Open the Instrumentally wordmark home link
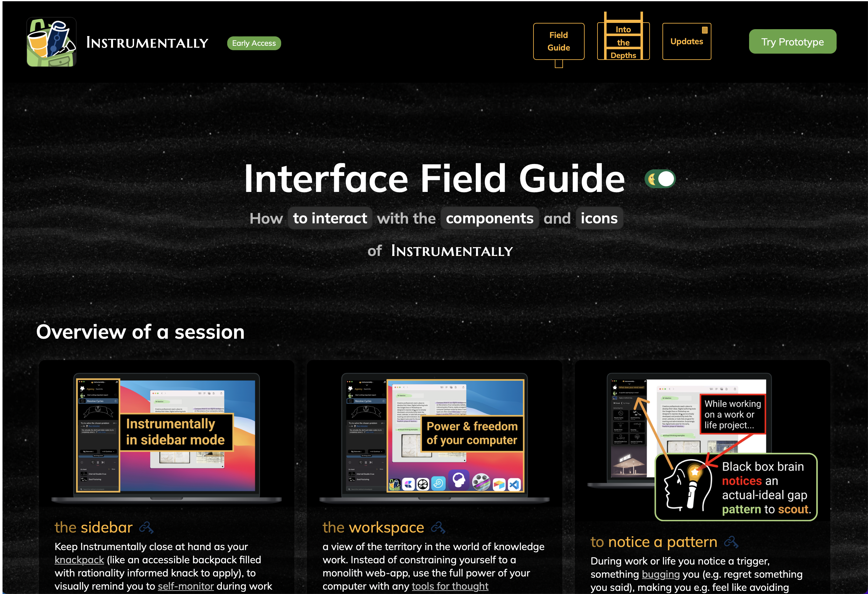The image size is (868, 594). (147, 43)
